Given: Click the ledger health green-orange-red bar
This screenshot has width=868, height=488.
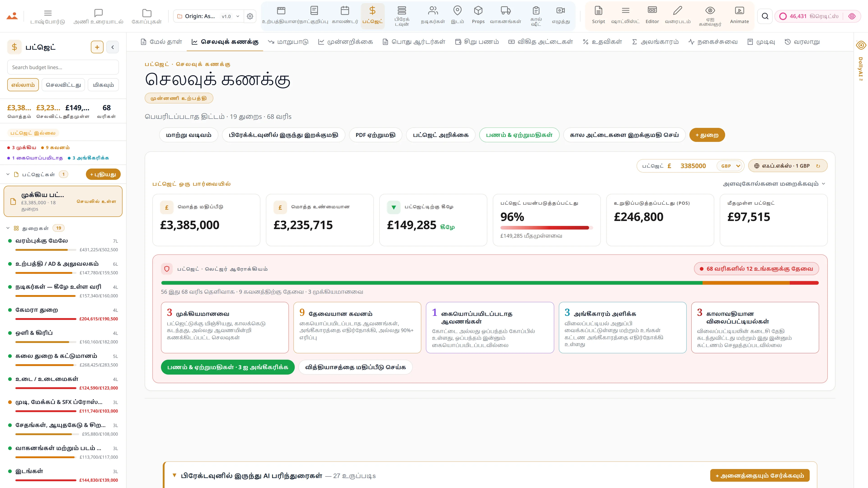Looking at the screenshot, I should pyautogui.click(x=490, y=283).
